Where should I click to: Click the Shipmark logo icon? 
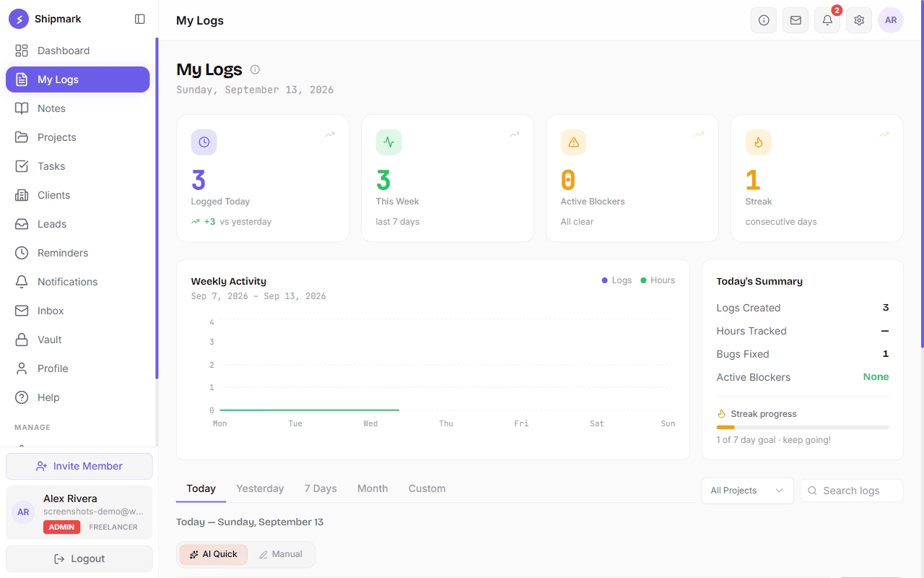[19, 19]
